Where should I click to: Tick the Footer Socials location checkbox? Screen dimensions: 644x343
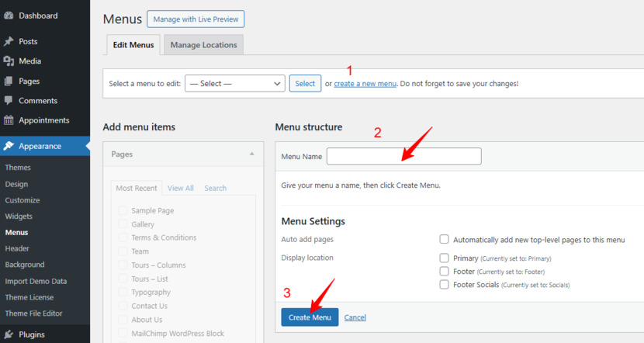444,284
